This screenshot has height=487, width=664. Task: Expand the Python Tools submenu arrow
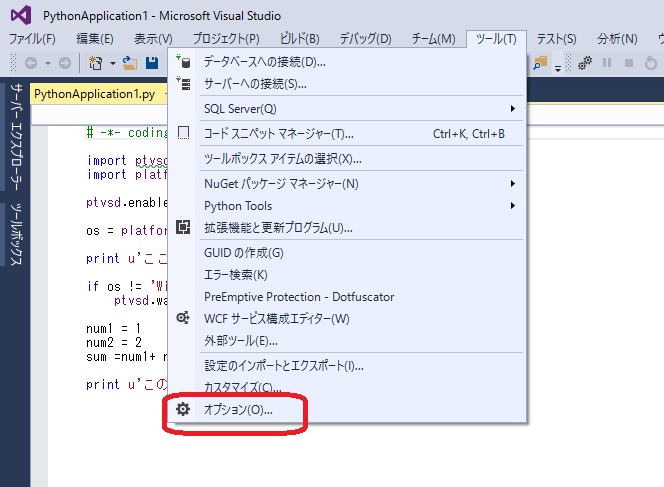513,206
